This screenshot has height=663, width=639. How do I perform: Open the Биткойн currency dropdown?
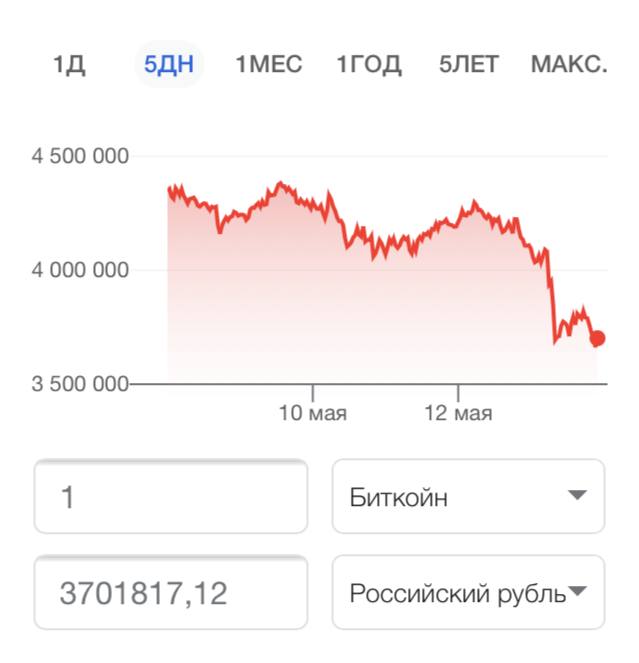coord(469,496)
